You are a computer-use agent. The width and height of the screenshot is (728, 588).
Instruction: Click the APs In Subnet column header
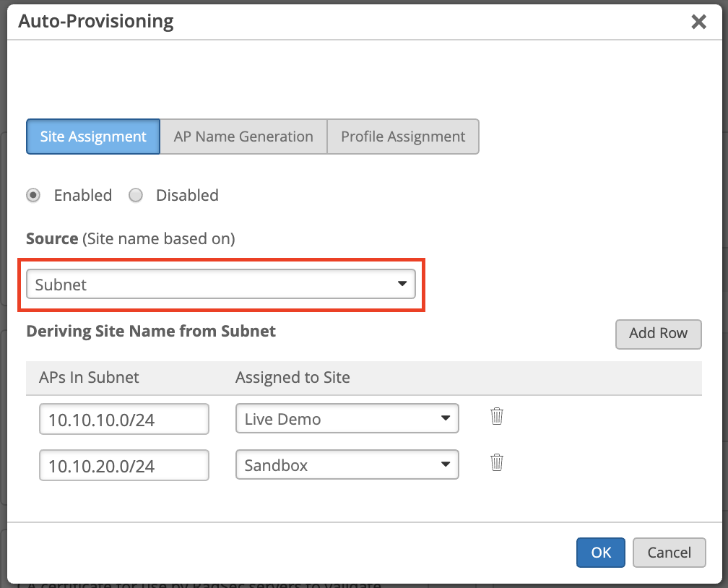pos(89,377)
